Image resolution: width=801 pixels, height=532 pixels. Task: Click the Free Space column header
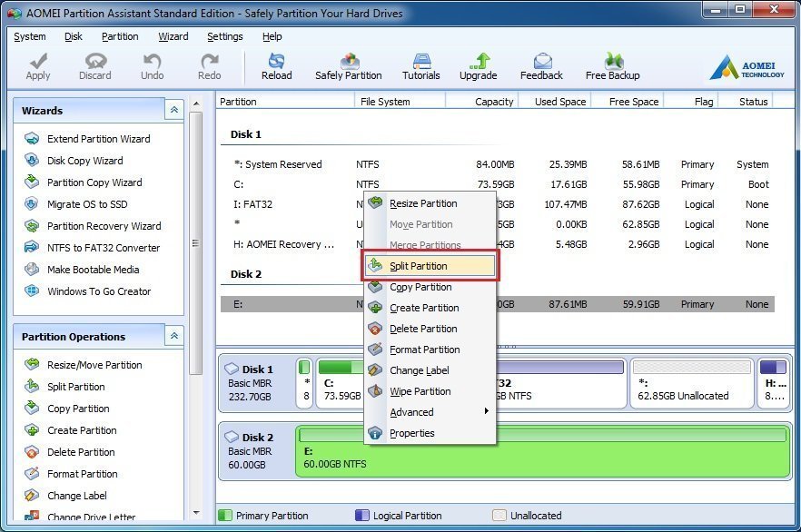(x=628, y=102)
